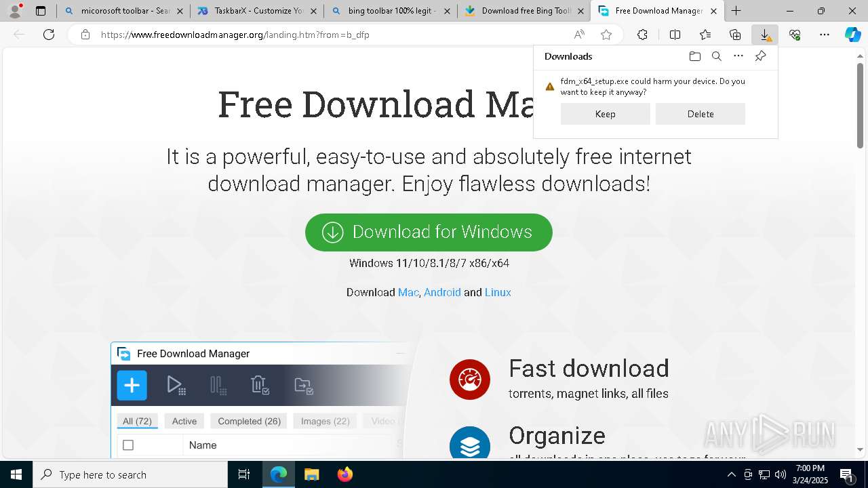Open the volume tray icon
The image size is (868, 488).
[x=780, y=474]
